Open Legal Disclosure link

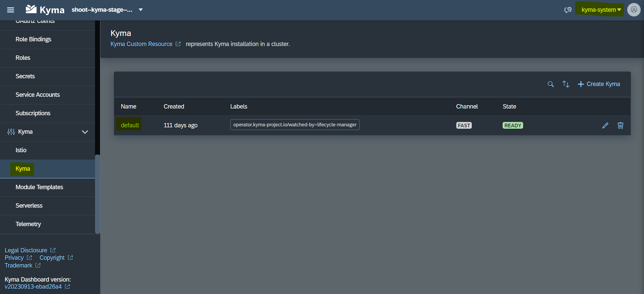tap(30, 250)
